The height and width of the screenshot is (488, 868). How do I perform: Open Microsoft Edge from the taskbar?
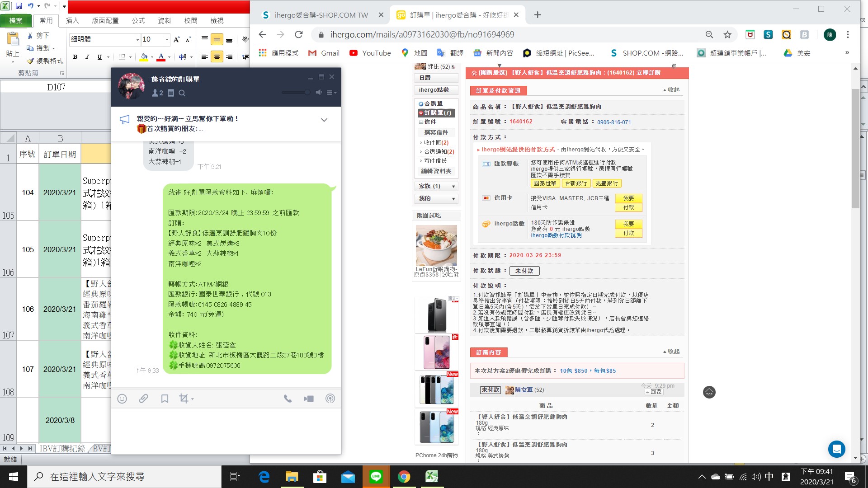264,476
